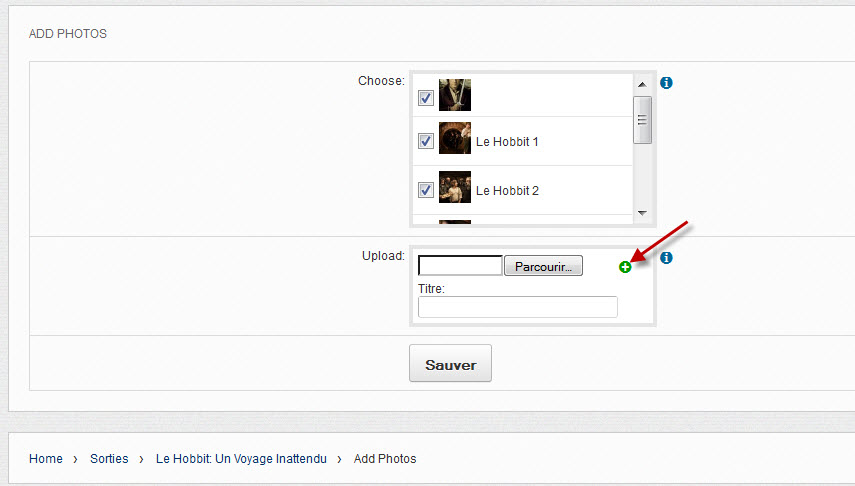Click the photo list scrollbar handle
The width and height of the screenshot is (855, 486).
(x=643, y=119)
